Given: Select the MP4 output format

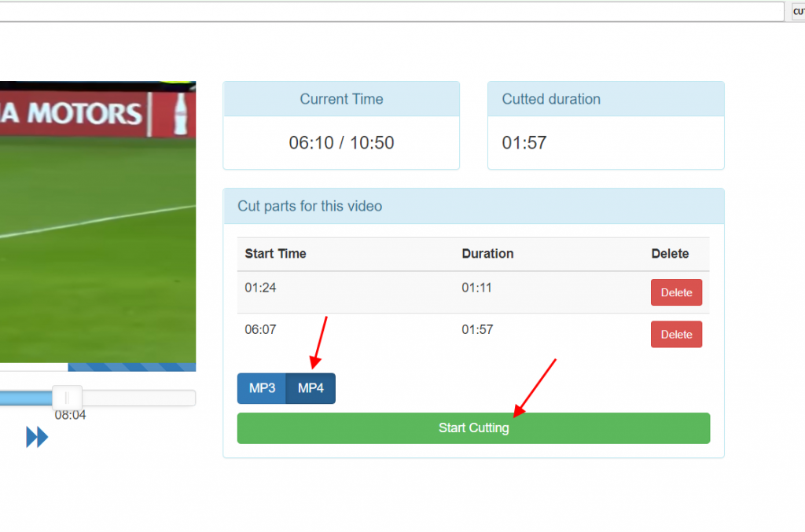Looking at the screenshot, I should 311,388.
